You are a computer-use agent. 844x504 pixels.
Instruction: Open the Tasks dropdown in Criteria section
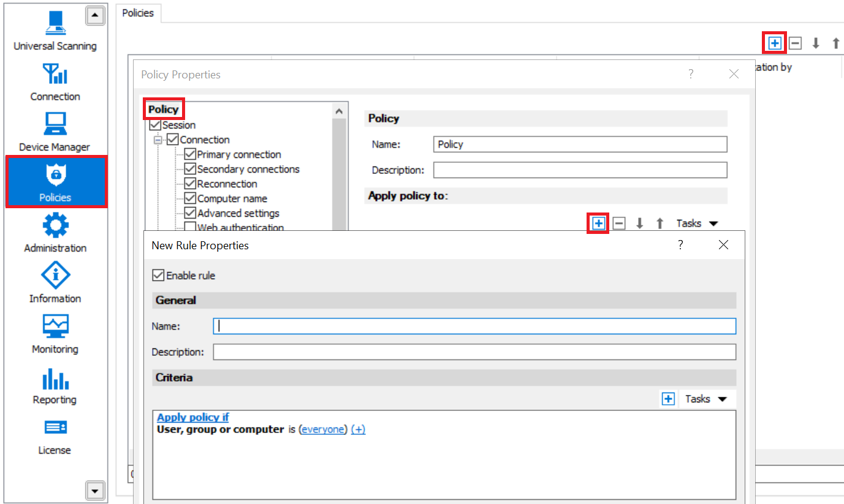click(x=705, y=399)
